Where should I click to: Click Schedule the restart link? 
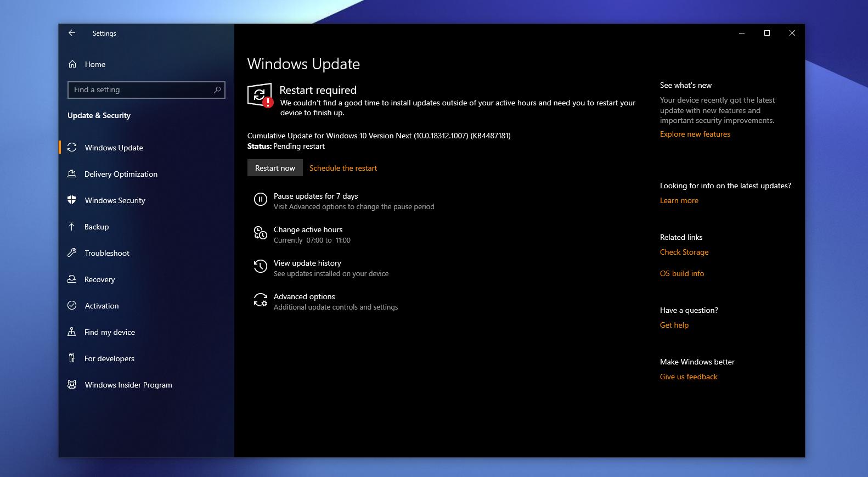click(343, 168)
